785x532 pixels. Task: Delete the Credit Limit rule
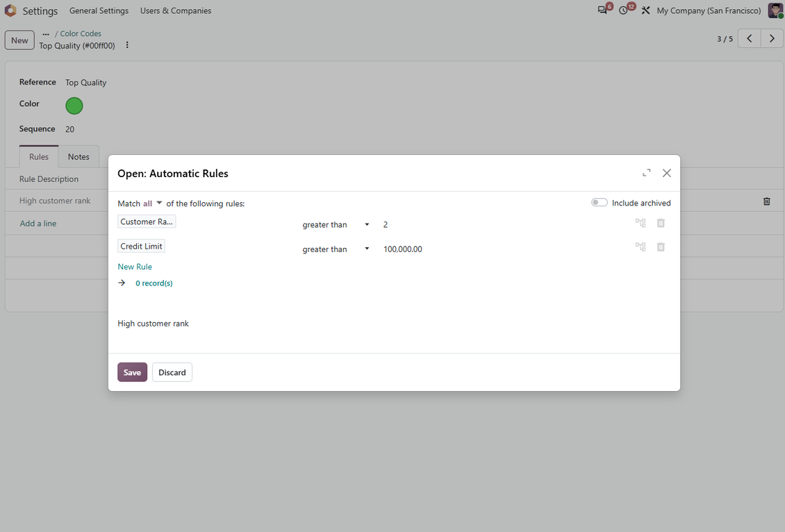click(x=661, y=247)
